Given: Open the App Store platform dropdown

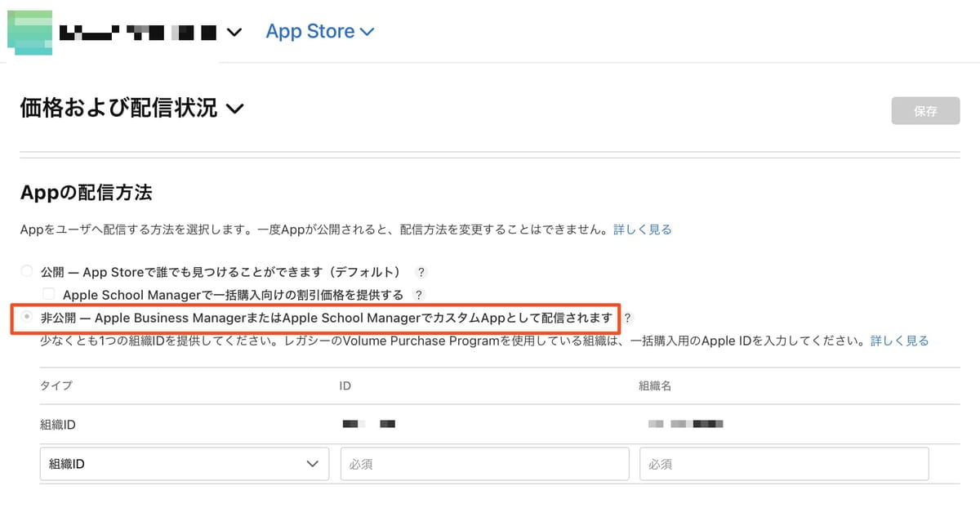Looking at the screenshot, I should [320, 32].
